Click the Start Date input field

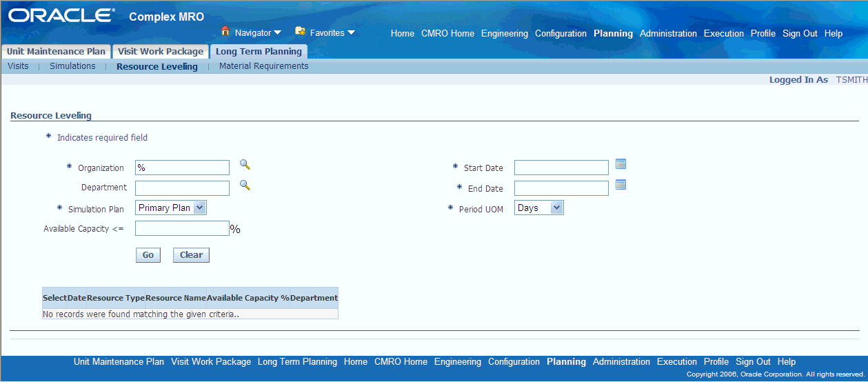(x=561, y=168)
